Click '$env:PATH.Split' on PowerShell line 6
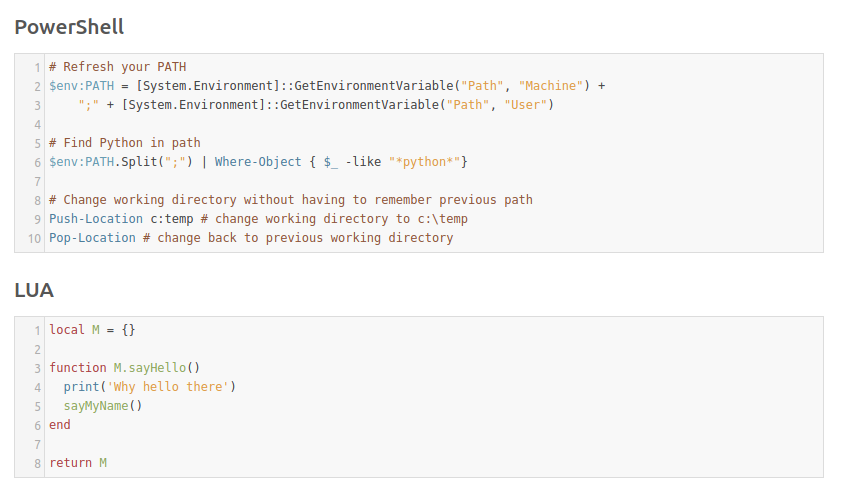Image resolution: width=842 pixels, height=503 pixels. (x=103, y=162)
